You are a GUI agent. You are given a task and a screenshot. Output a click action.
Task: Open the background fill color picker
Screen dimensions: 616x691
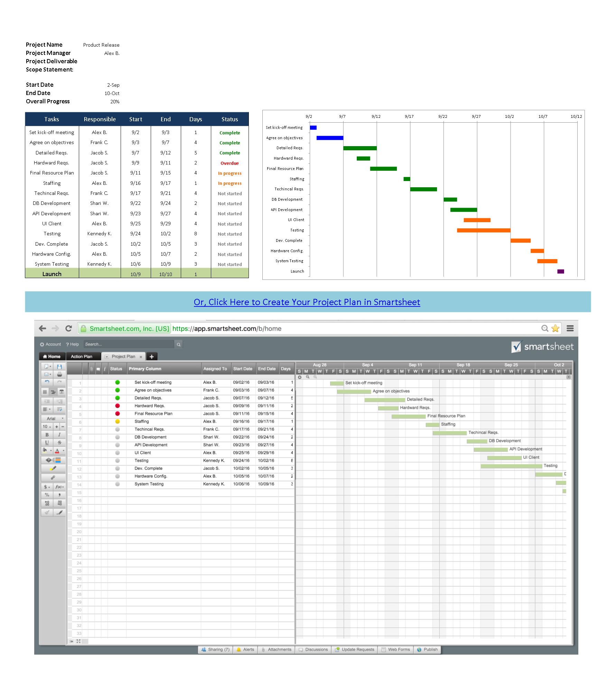pos(47,451)
